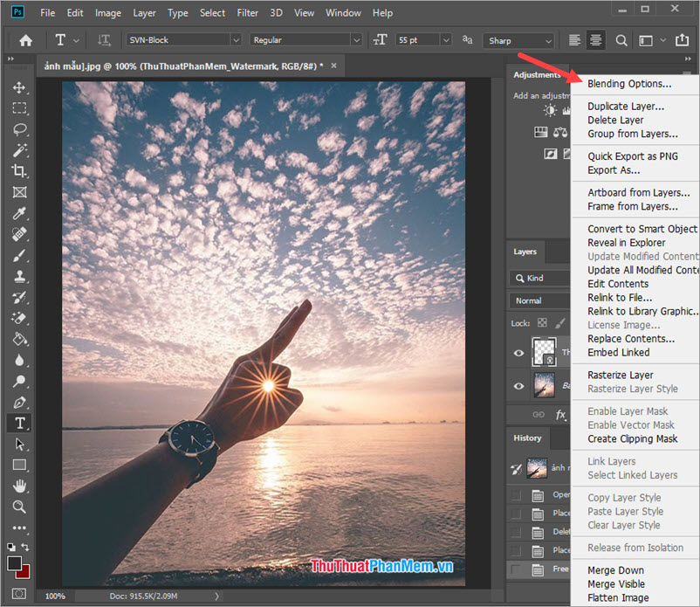The width and height of the screenshot is (700, 607).
Task: Open the SVN-Block font family dropdown
Action: point(238,39)
